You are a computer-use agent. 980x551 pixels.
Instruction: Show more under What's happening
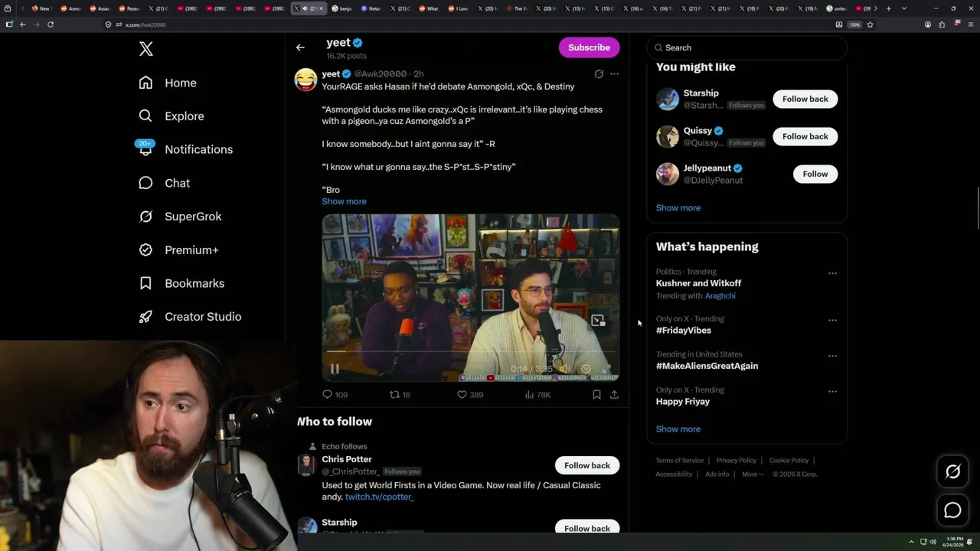(x=678, y=429)
